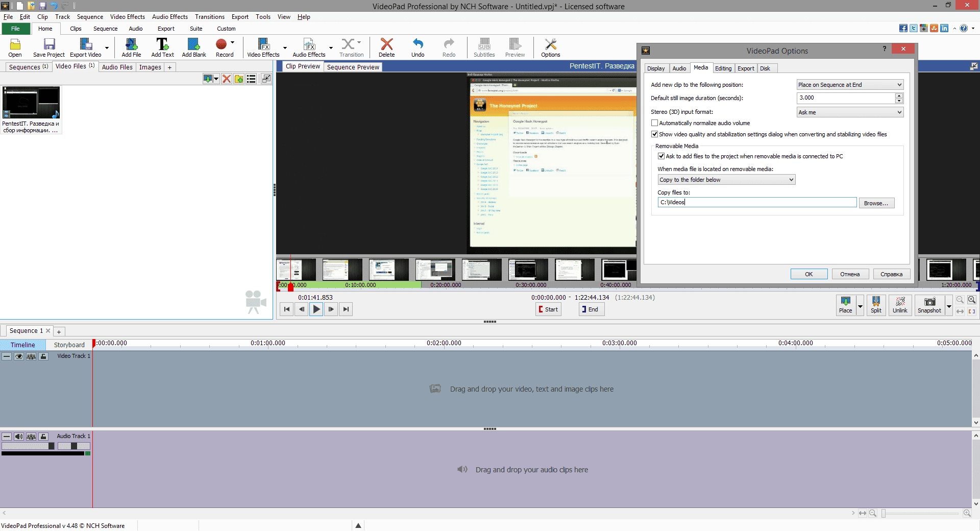
Task: Expand Export Video dropdown arrow
Action: pyautogui.click(x=107, y=48)
